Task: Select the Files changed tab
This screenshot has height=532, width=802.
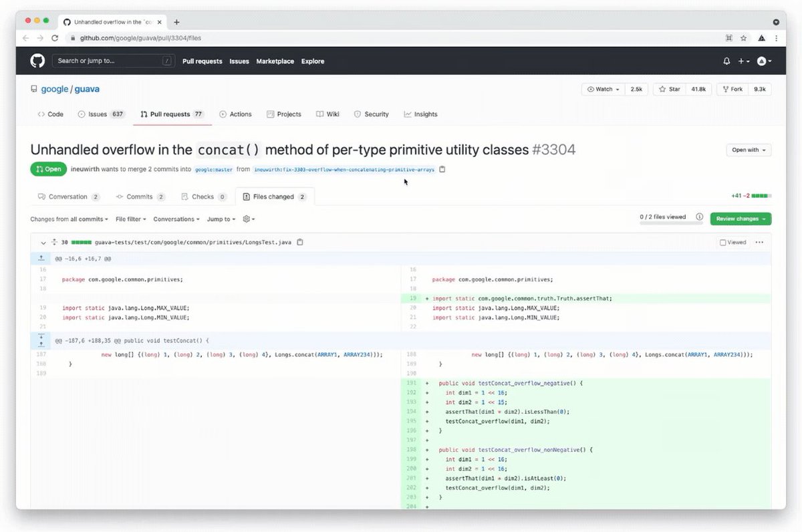Action: tap(275, 196)
